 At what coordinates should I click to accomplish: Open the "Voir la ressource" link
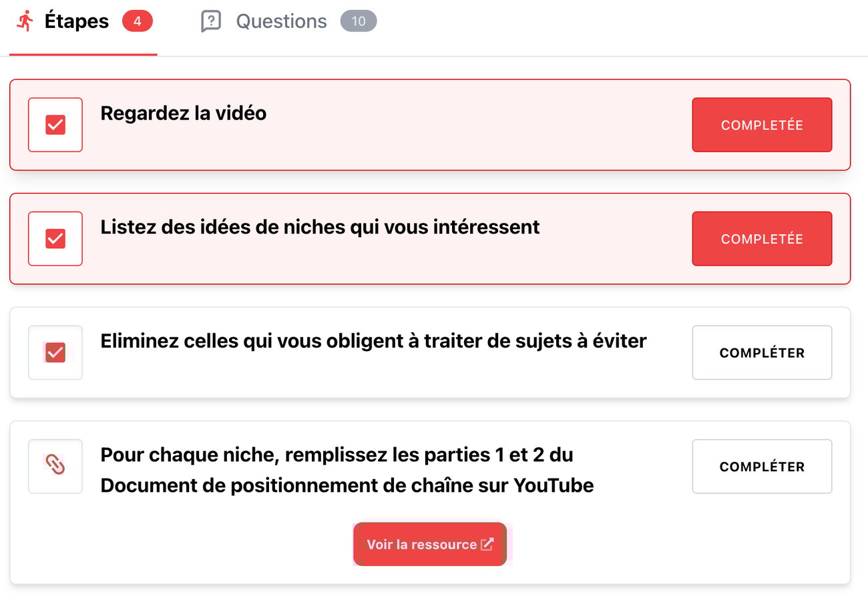pyautogui.click(x=422, y=544)
